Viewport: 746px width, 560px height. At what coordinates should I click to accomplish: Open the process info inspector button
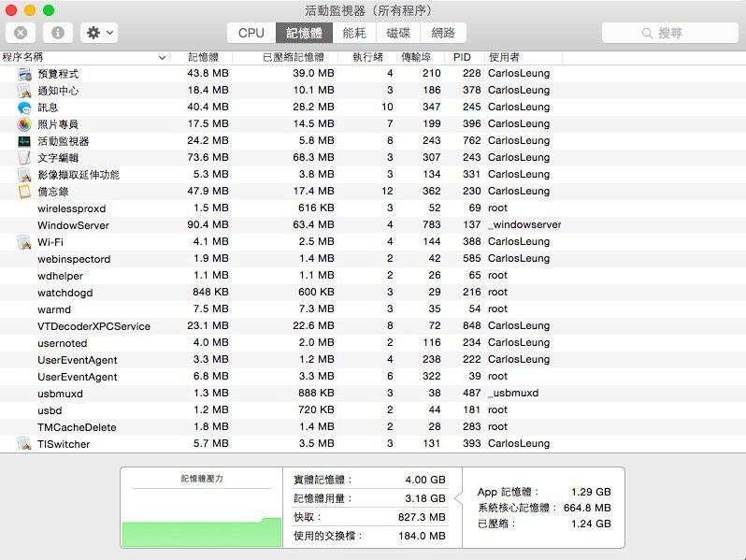(x=58, y=33)
